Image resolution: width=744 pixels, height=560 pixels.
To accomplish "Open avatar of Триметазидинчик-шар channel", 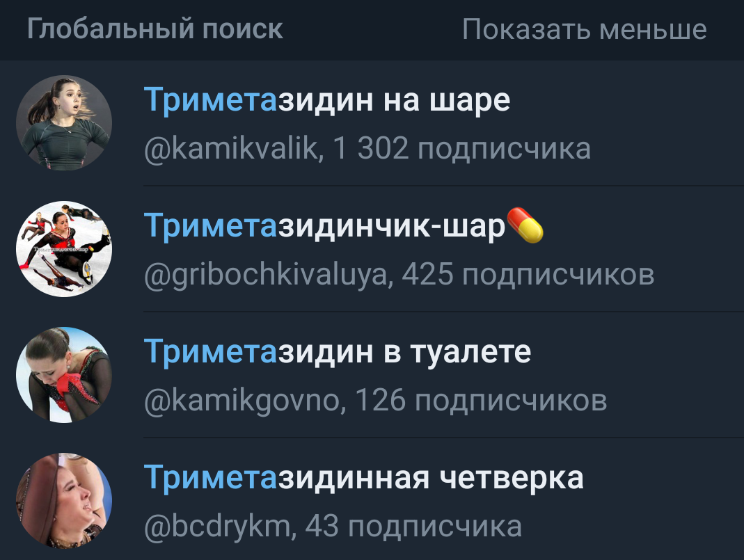I will 64,249.
